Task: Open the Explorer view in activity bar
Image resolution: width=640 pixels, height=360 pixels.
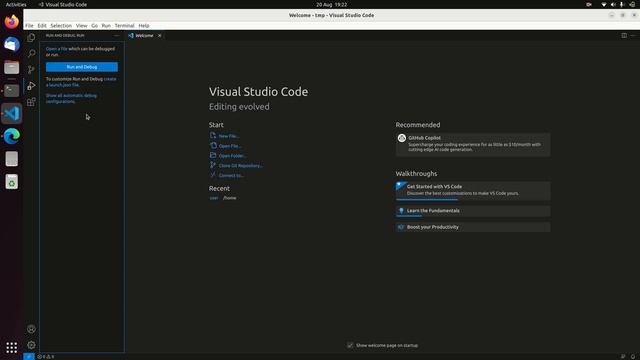Action: coord(31,38)
